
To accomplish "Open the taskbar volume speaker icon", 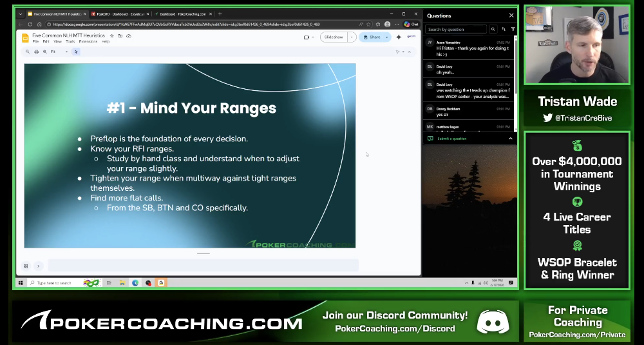I will (x=486, y=283).
